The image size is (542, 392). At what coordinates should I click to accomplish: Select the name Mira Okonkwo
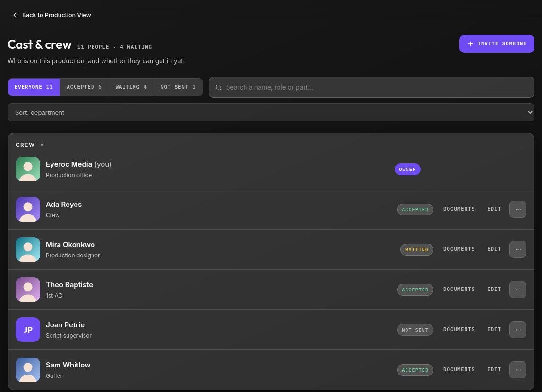[70, 244]
